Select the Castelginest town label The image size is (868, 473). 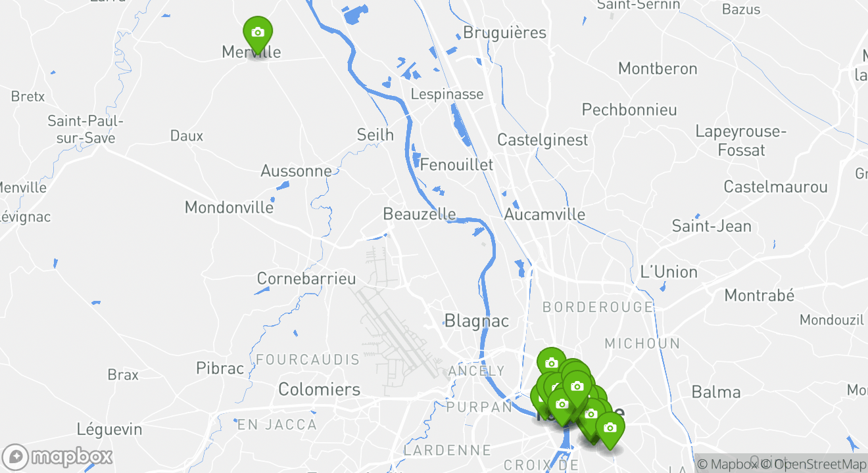[x=542, y=140]
